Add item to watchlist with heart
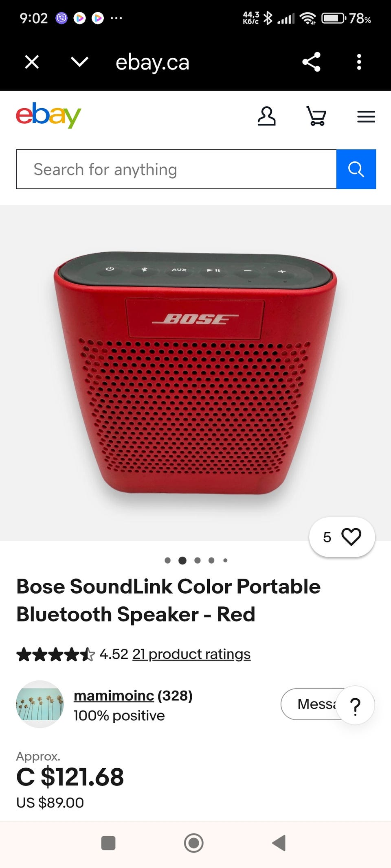The height and width of the screenshot is (868, 391). pos(342,537)
